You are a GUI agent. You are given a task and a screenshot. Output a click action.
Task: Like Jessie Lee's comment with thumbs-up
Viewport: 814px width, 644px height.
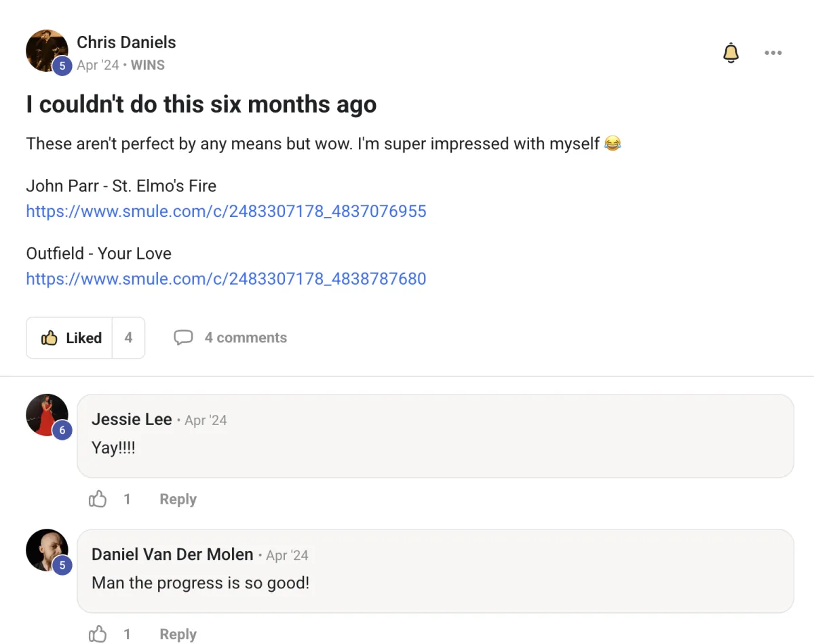pos(98,500)
